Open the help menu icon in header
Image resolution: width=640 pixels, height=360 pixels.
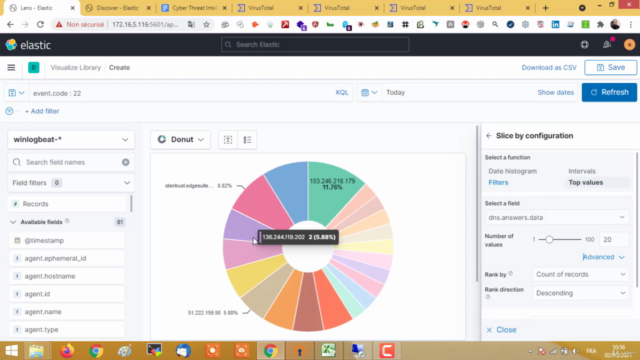point(584,44)
